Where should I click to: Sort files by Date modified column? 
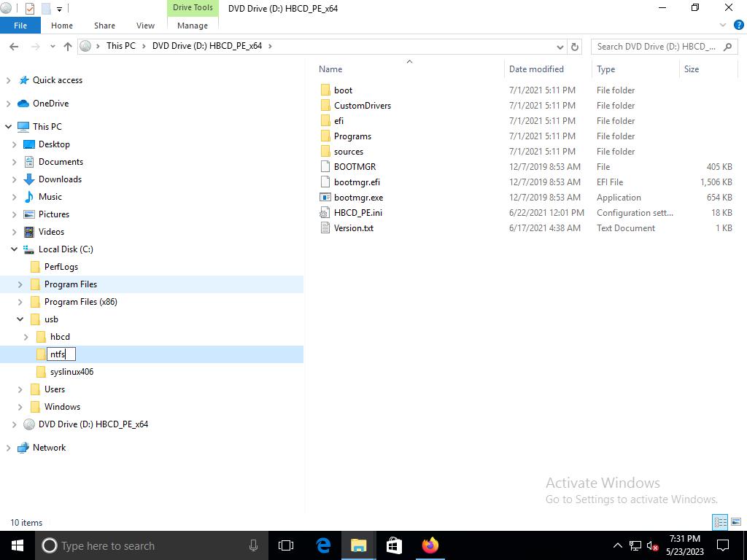click(x=536, y=69)
